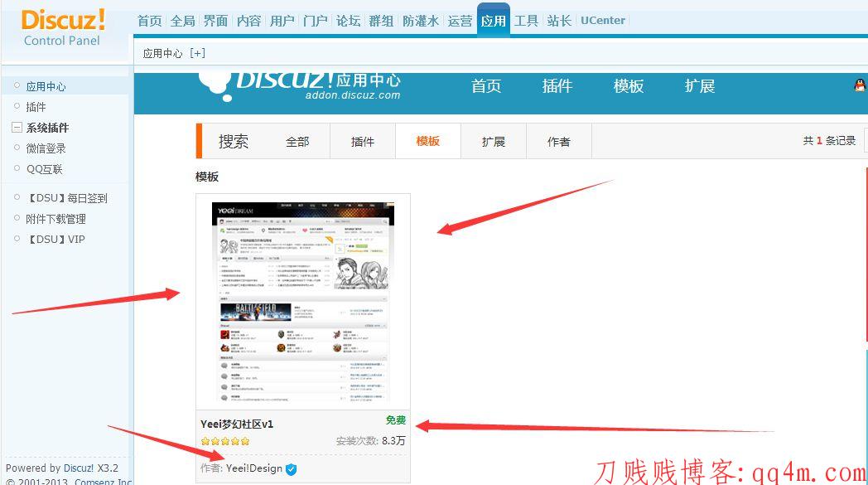Open QQ互联 in the sidebar
The height and width of the screenshot is (485, 868).
click(44, 169)
